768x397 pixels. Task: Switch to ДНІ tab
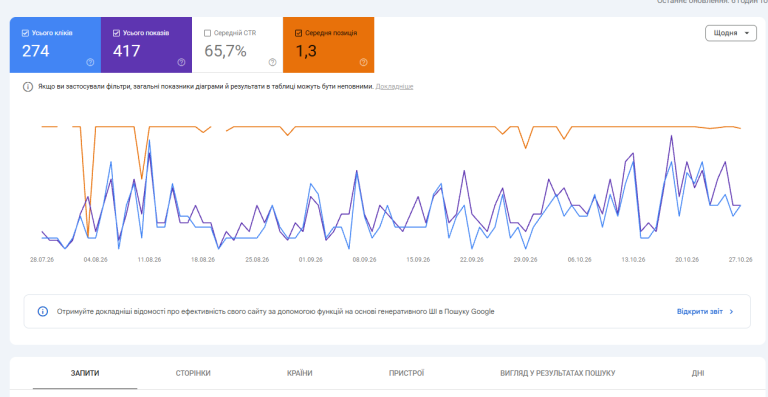698,374
